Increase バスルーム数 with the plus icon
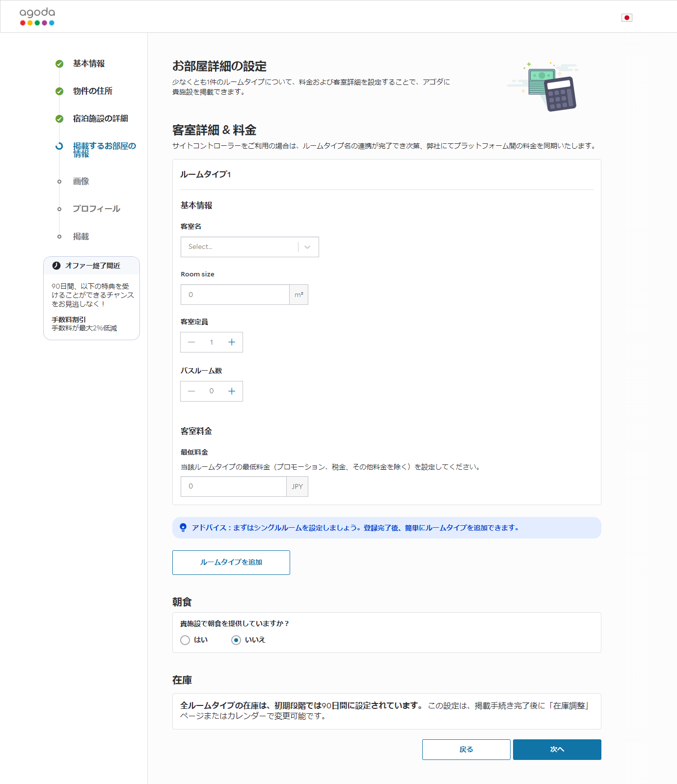This screenshot has width=677, height=784. (232, 391)
